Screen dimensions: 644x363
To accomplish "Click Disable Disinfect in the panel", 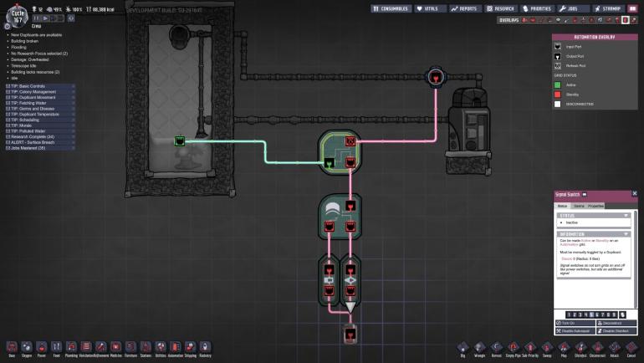I will 616,330.
